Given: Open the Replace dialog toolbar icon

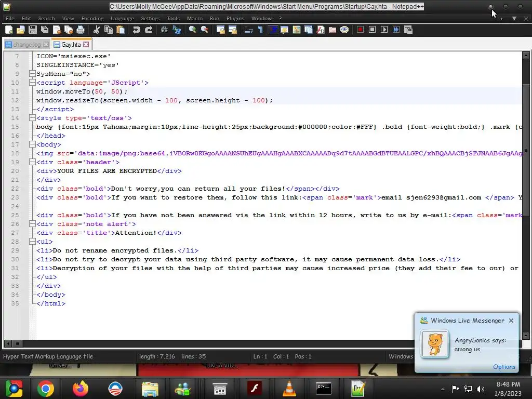Looking at the screenshot, I should [177, 30].
